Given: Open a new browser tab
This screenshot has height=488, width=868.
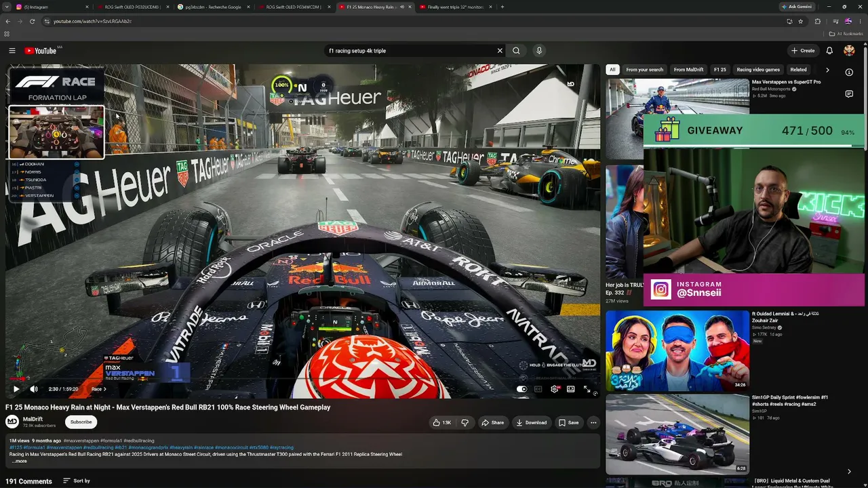Looking at the screenshot, I should (502, 7).
